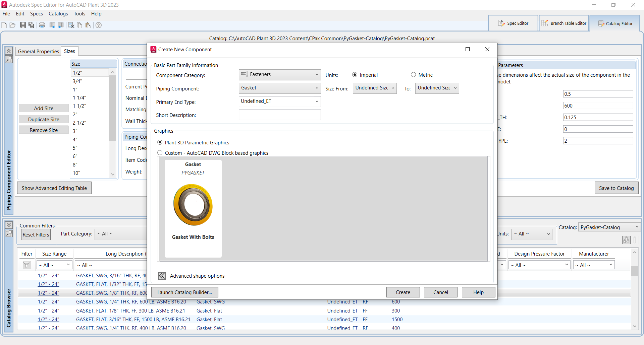This screenshot has width=644, height=345.
Task: Open a file with the folder icon
Action: 12,25
